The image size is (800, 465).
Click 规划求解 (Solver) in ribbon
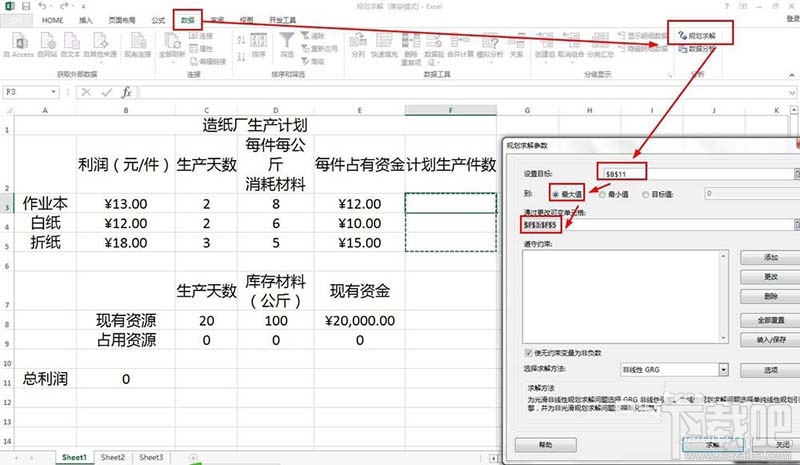(697, 35)
